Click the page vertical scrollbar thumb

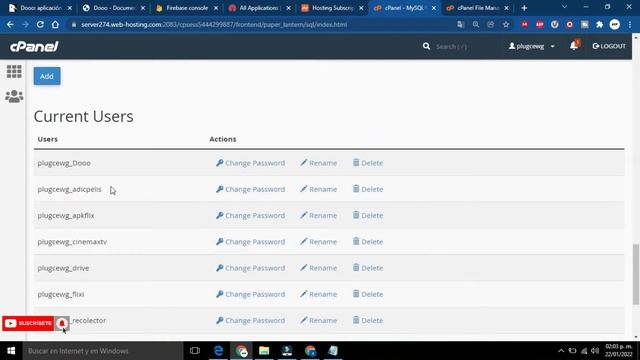click(636, 274)
